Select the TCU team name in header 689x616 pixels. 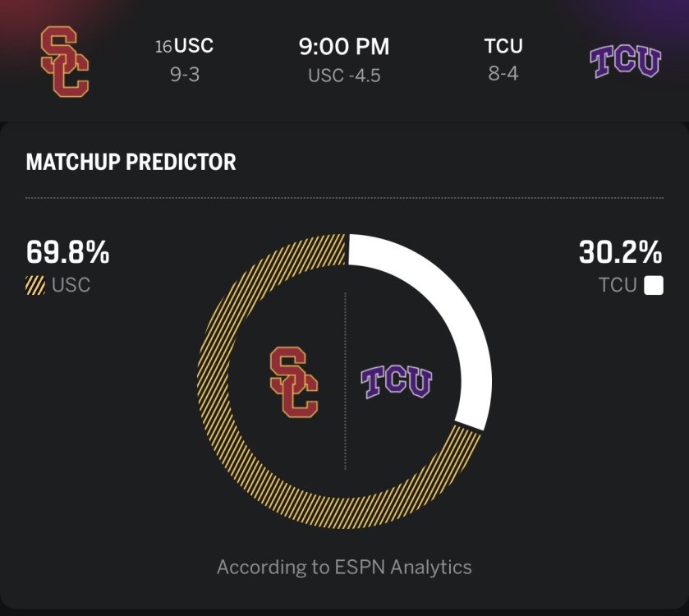503,46
